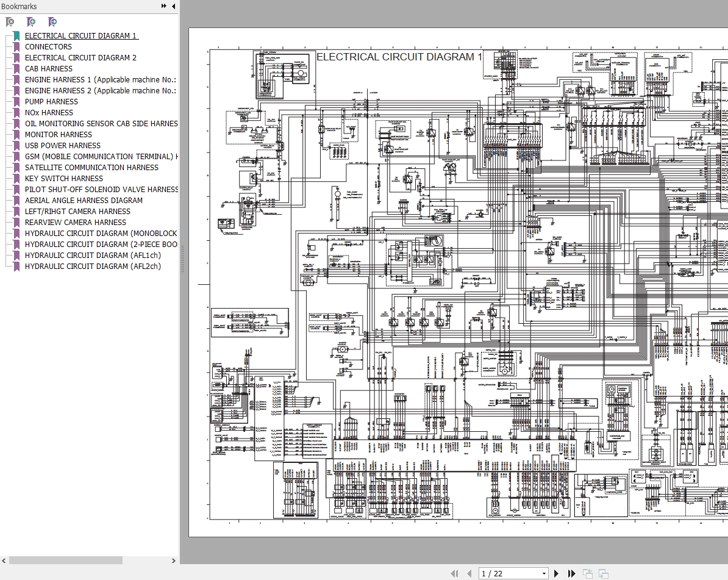Click the bookmarks horizontal scrollbar
Image resolution: width=728 pixels, height=580 pixels.
pyautogui.click(x=66, y=560)
